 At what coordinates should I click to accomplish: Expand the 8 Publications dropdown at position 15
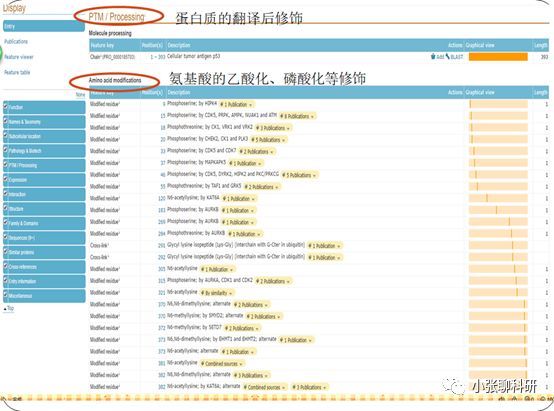point(298,116)
